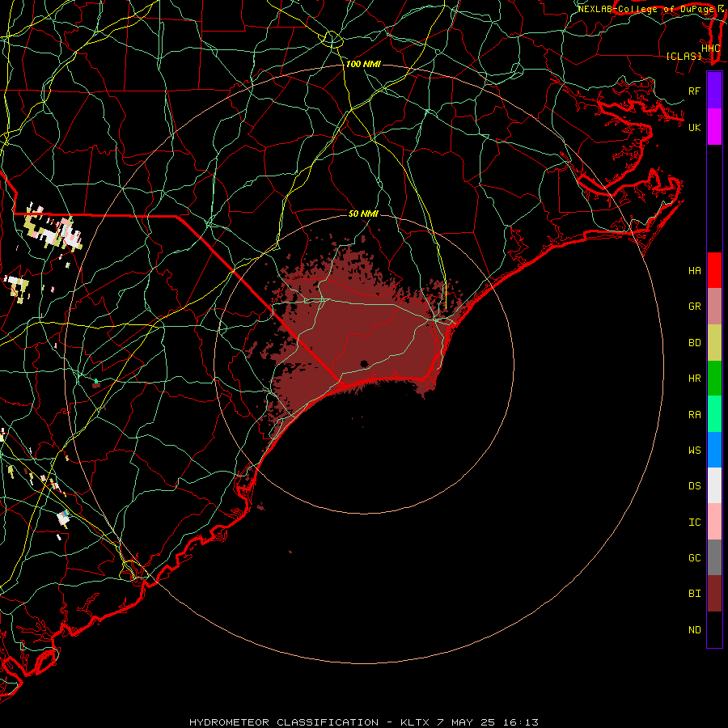Click the GC legend label
728x728 pixels.
click(x=694, y=558)
